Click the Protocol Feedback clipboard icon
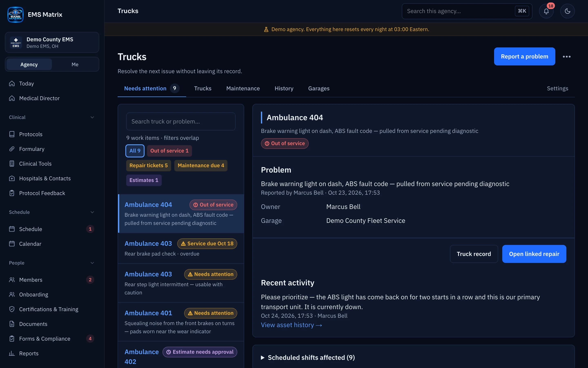This screenshot has width=588, height=368. (12, 193)
